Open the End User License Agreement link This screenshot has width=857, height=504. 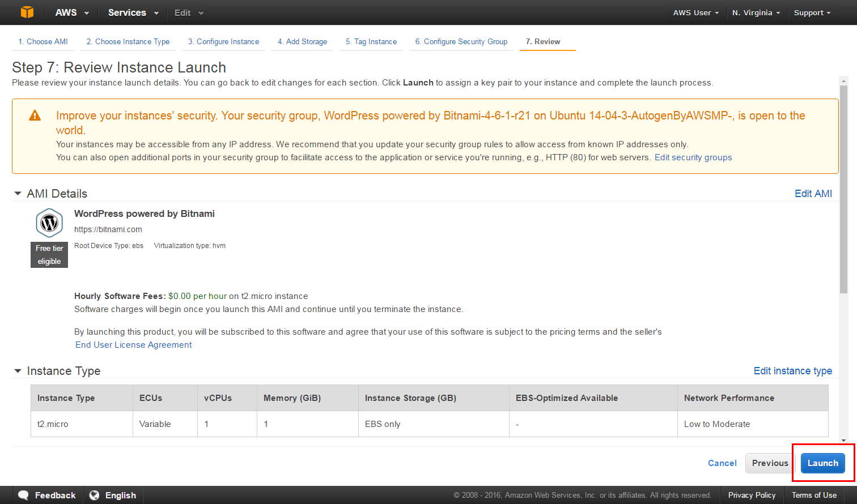[134, 345]
